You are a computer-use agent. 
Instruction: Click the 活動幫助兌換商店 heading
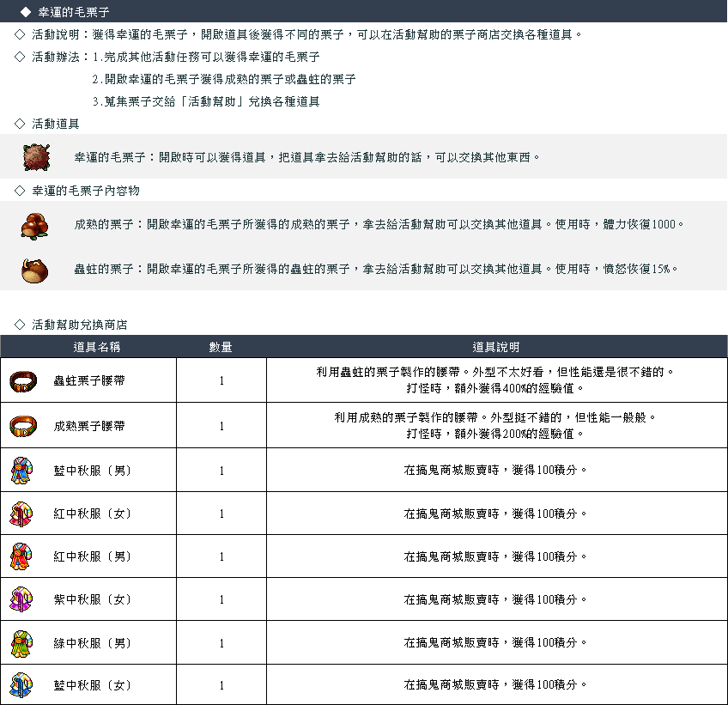click(79, 325)
